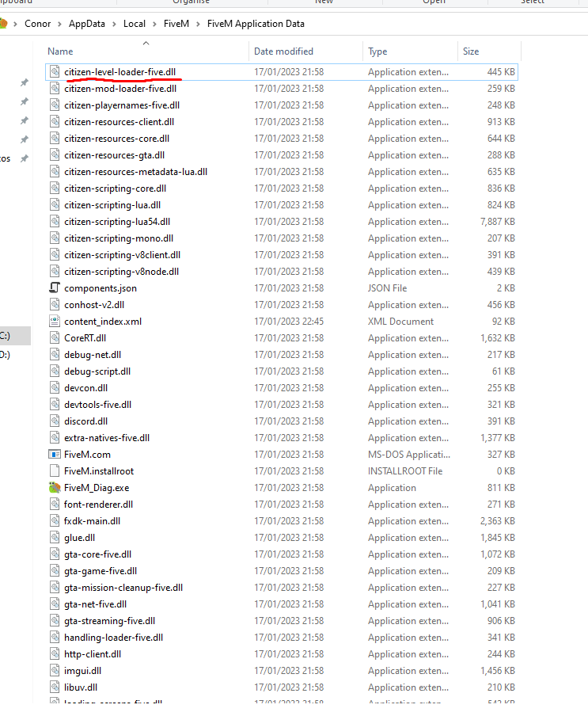
Task: Go to Conor in address bar
Action: pos(37,24)
